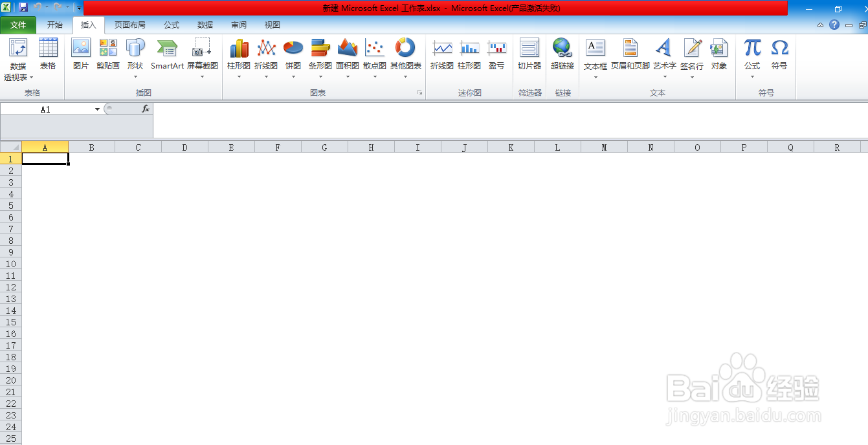
Task: Open the charts group dialog launcher
Action: 419,93
